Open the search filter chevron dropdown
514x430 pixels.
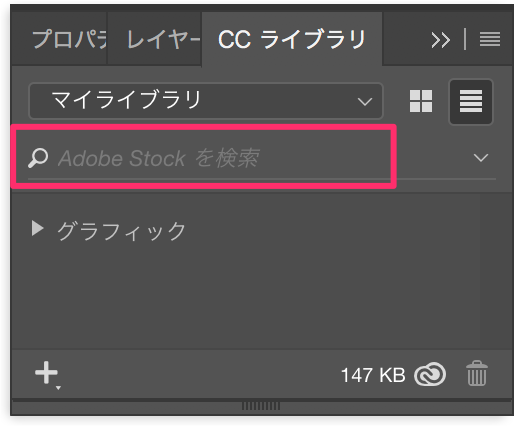point(481,157)
